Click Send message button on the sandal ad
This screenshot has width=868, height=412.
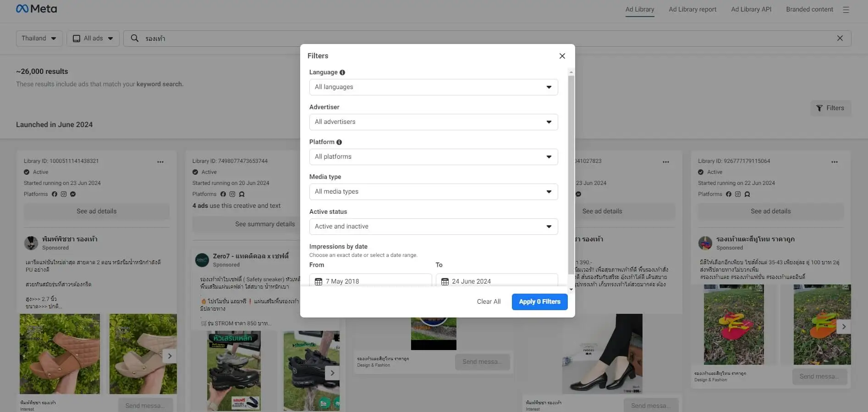coord(146,406)
